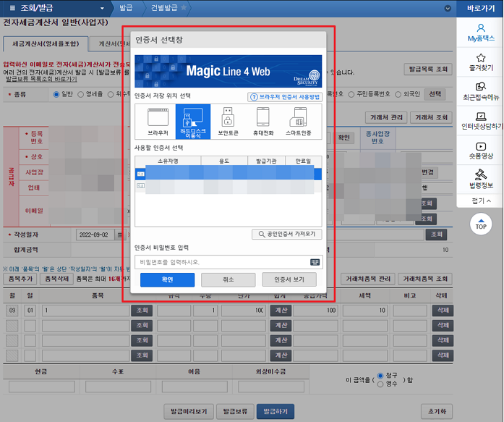Click 조회 in the first item row

[x=142, y=311]
